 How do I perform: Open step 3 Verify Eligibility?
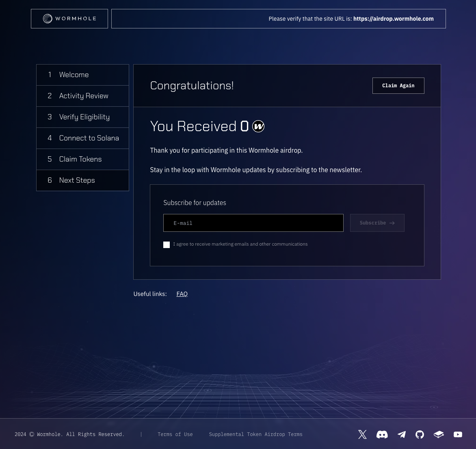82,117
